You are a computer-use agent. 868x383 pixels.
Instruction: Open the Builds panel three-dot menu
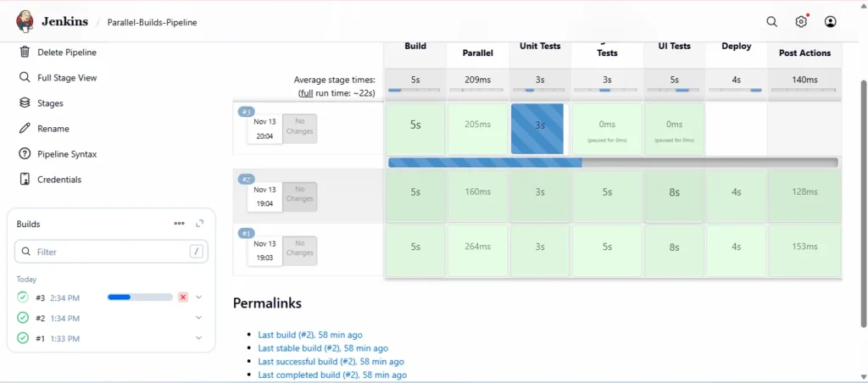coord(179,224)
